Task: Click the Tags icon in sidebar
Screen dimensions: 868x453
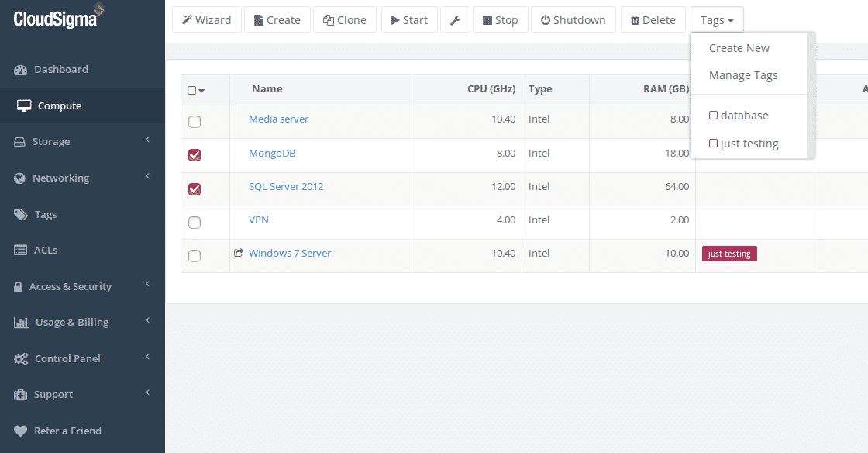Action: 20,215
